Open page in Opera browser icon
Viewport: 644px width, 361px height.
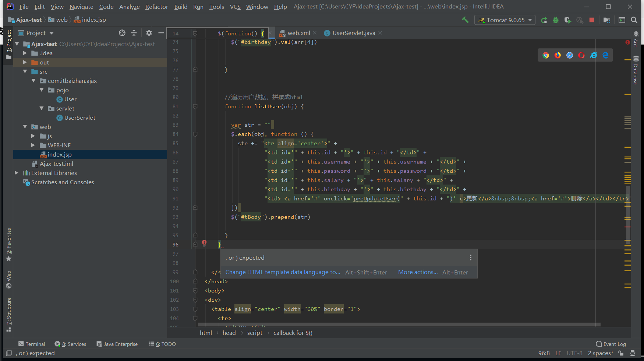[581, 55]
